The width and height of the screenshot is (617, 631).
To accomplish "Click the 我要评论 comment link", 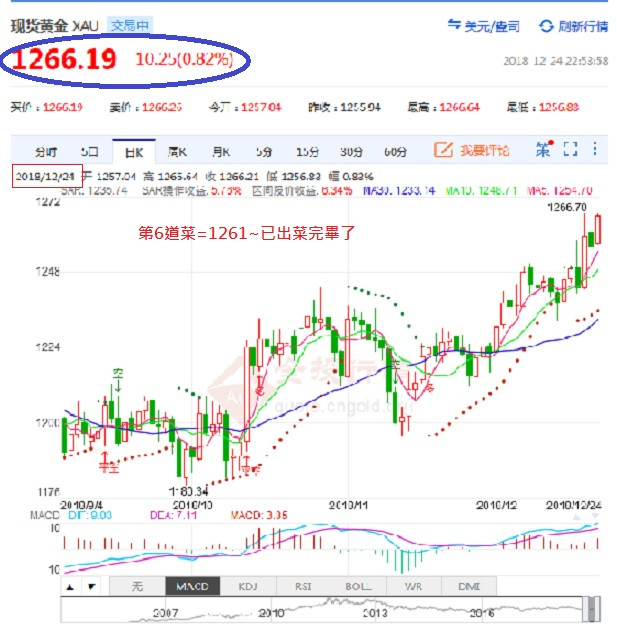I will click(x=485, y=151).
